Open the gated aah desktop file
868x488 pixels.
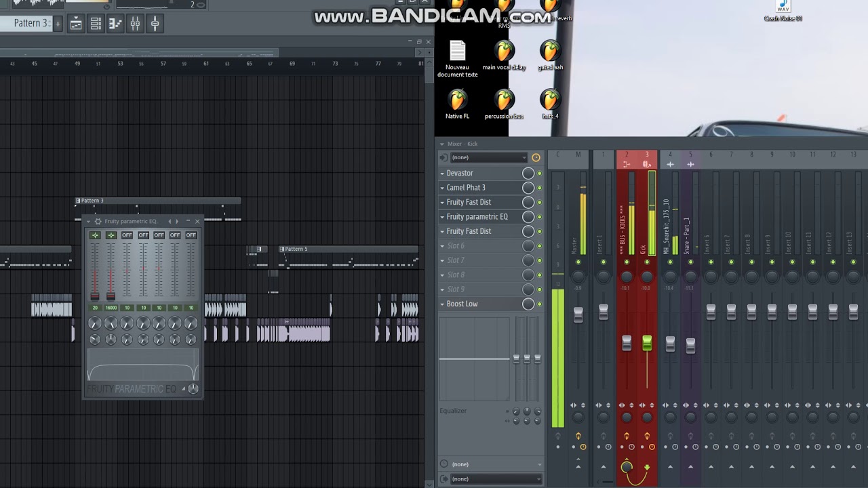[x=550, y=56]
